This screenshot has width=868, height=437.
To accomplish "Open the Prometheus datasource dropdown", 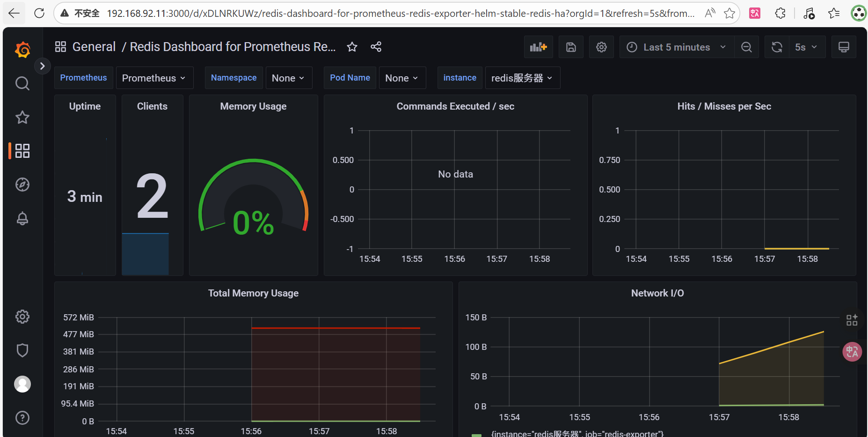I will [x=154, y=78].
